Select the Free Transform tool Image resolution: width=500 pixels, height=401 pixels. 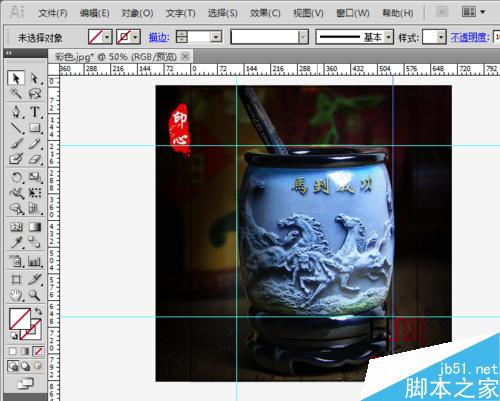coord(35,193)
